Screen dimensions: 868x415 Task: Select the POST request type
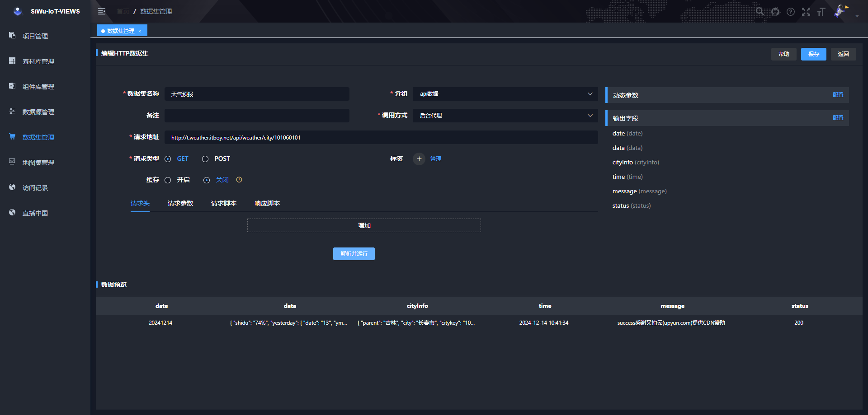coord(205,159)
